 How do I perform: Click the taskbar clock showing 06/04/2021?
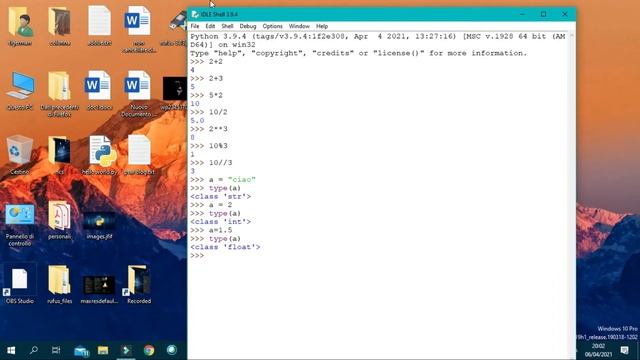coord(598,350)
